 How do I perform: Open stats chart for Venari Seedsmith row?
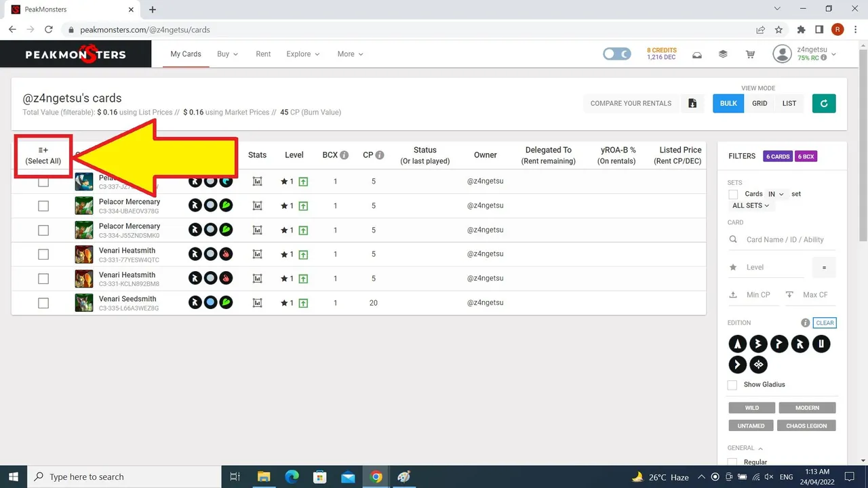257,303
